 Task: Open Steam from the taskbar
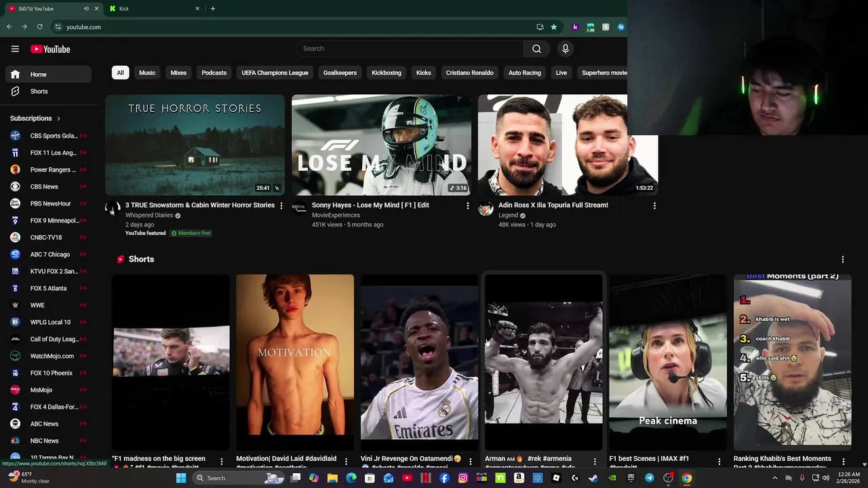[x=593, y=478]
